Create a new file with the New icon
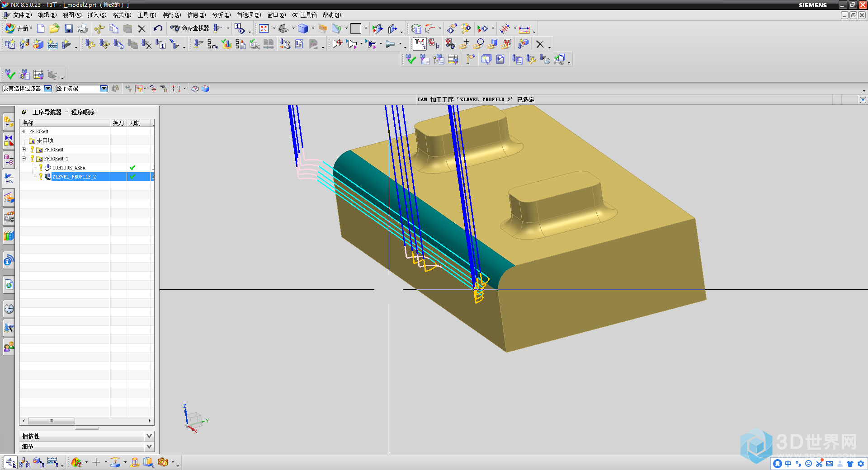This screenshot has width=868, height=470. click(41, 28)
